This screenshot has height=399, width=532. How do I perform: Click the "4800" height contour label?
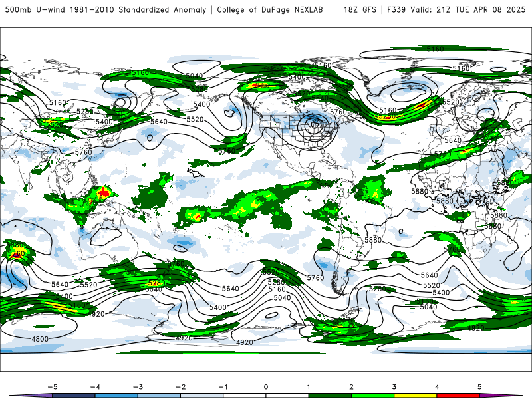click(x=40, y=339)
